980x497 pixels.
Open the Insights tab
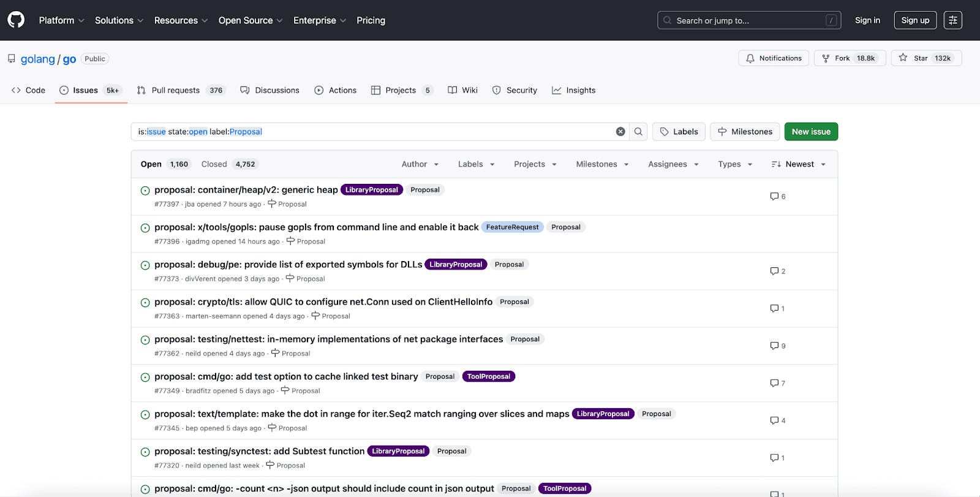click(x=573, y=90)
